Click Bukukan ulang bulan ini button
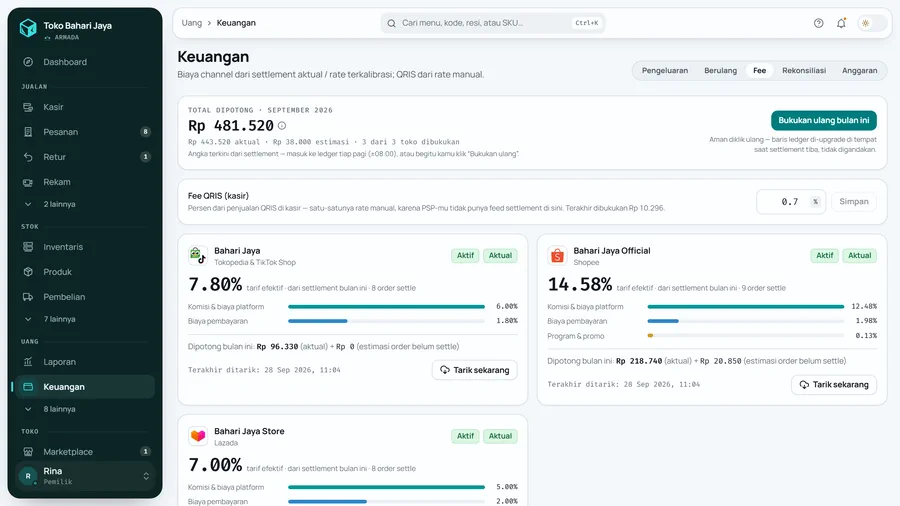Image resolution: width=900 pixels, height=506 pixels. tap(824, 120)
